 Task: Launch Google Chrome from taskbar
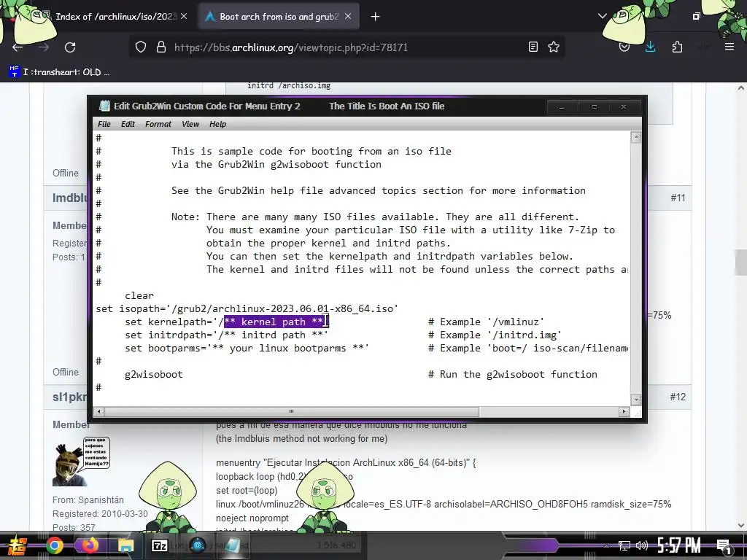[x=54, y=545]
